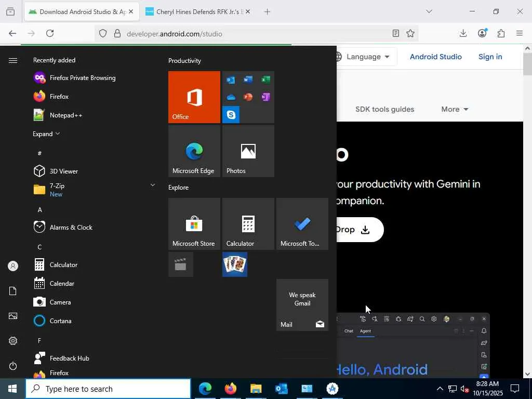Open the notification center

(515, 389)
